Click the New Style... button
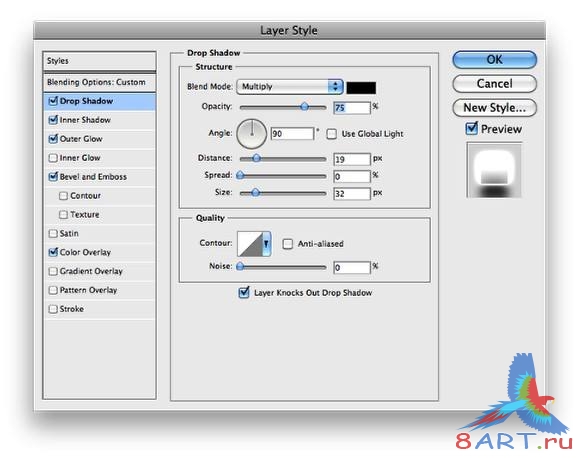580x458 pixels. (494, 108)
